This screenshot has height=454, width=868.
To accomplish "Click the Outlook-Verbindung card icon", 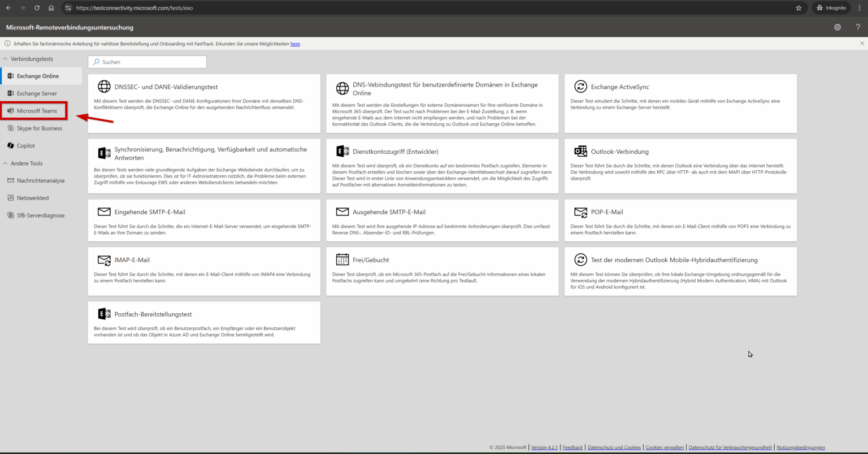I will (x=580, y=151).
